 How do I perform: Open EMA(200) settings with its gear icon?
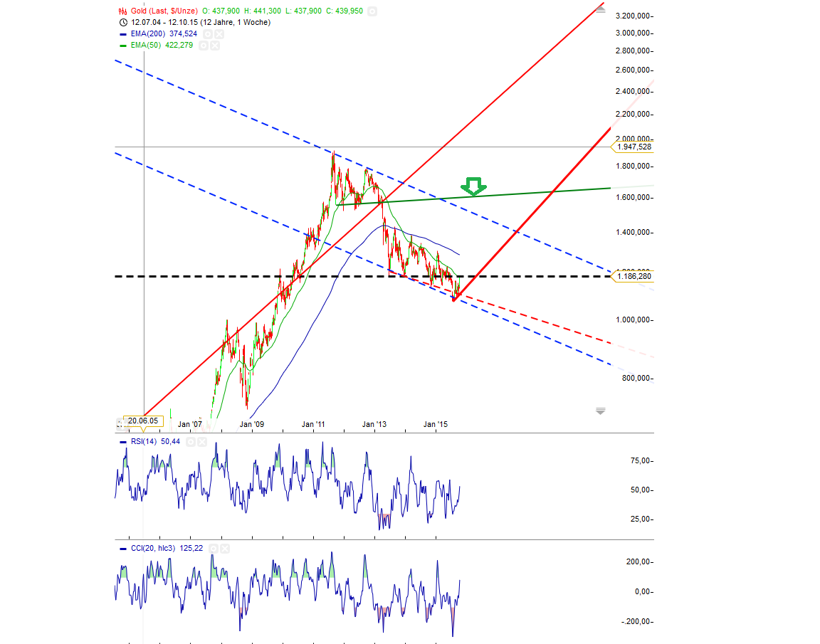pos(209,34)
